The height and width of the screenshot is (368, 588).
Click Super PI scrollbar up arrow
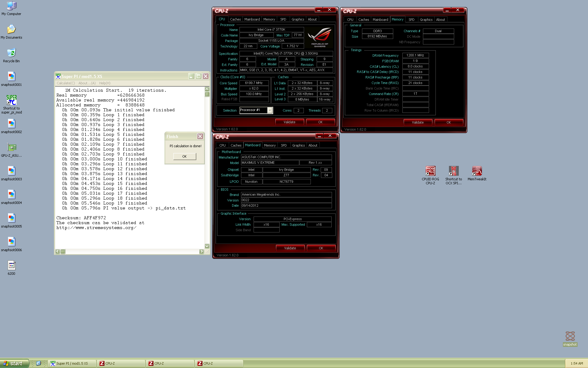point(207,89)
